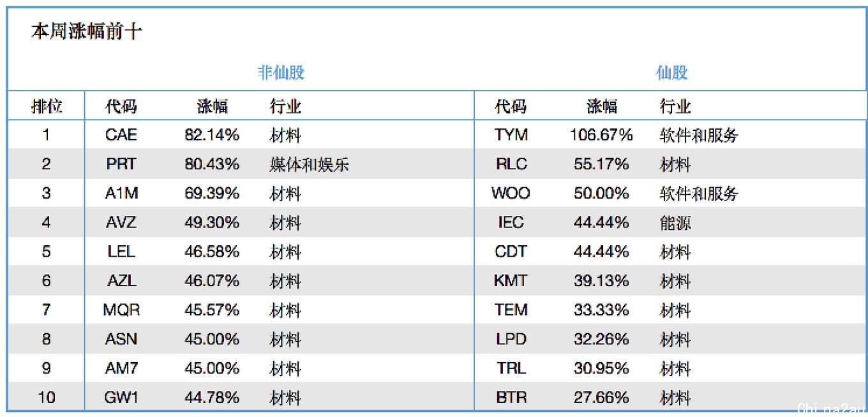Select stock code GW1
The height and width of the screenshot is (417, 868).
(x=121, y=398)
